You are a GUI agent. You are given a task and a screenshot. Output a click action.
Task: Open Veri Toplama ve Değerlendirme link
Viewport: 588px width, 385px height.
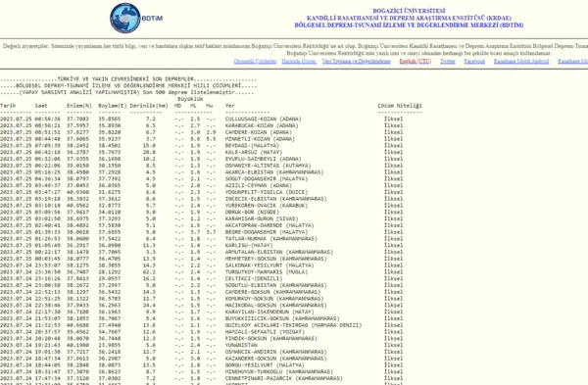357,61
